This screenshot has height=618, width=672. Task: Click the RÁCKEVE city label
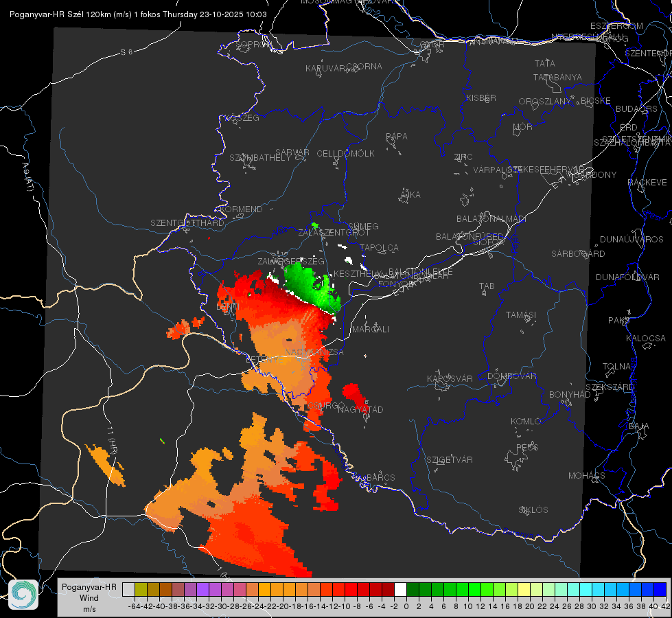click(647, 183)
